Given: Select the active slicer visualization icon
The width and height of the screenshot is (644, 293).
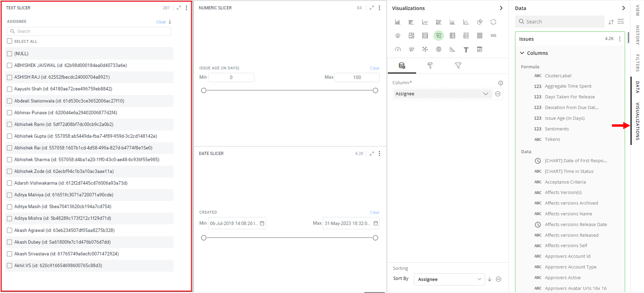Looking at the screenshot, I should [x=438, y=35].
